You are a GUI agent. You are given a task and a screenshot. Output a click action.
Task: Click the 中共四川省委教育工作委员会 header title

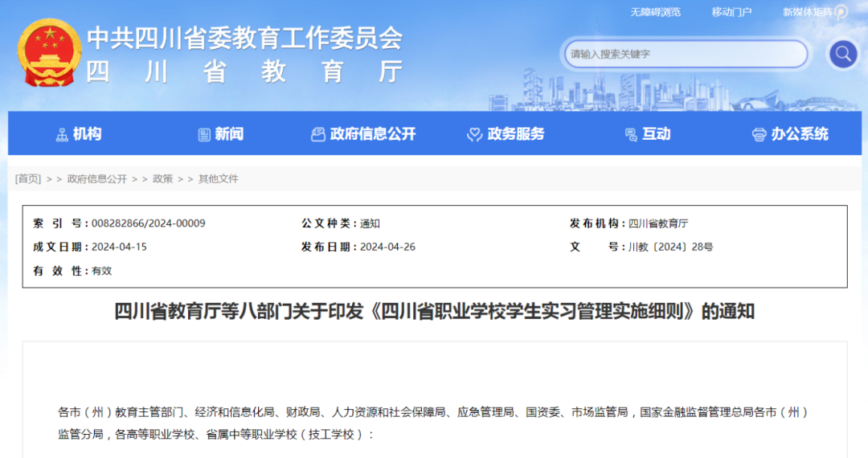(244, 37)
